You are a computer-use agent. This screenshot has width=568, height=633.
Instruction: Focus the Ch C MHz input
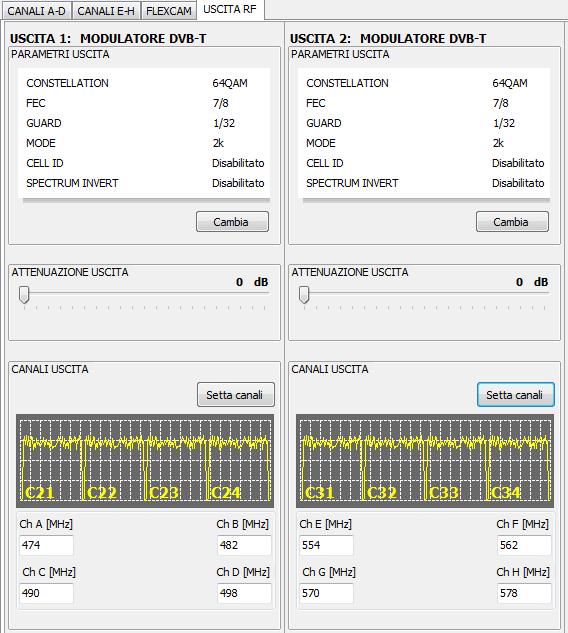(x=46, y=593)
